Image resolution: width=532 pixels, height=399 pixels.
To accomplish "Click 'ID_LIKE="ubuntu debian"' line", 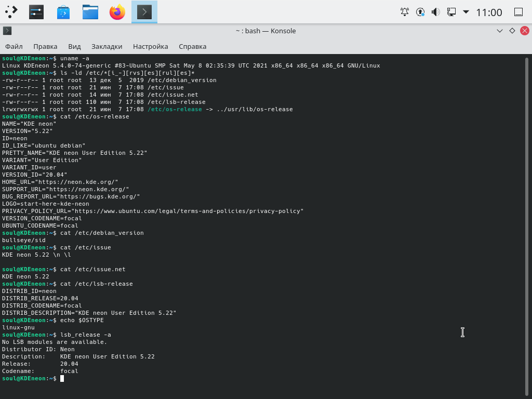I will point(44,145).
